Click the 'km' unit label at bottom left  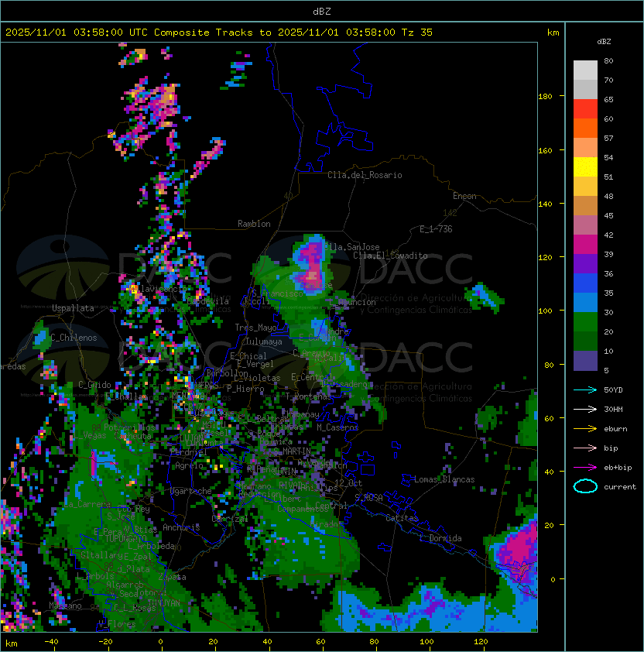(x=12, y=643)
